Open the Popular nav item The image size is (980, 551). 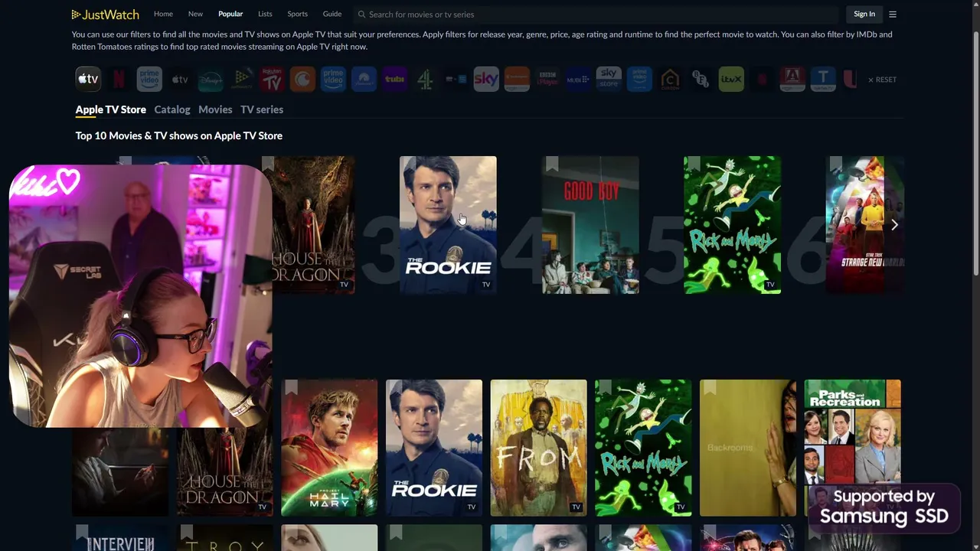pyautogui.click(x=230, y=14)
